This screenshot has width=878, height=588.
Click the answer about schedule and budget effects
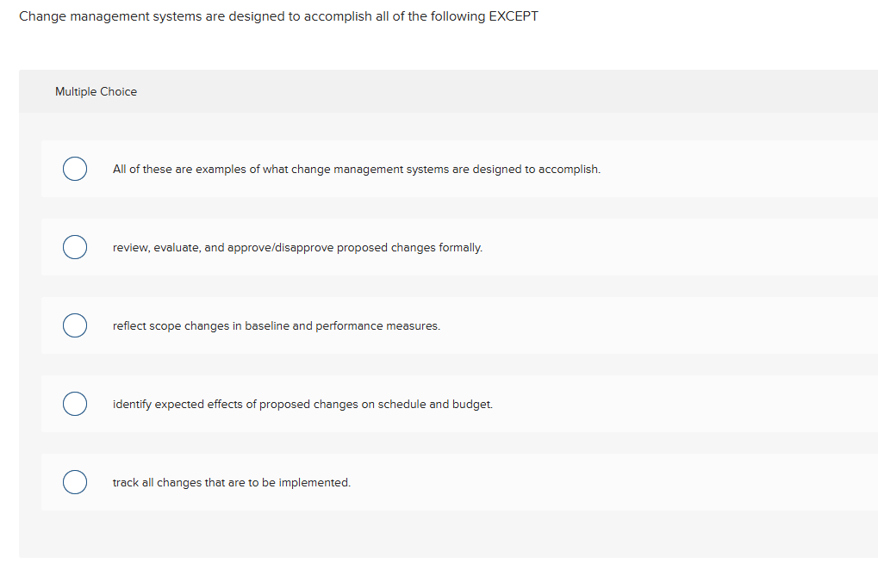coord(302,404)
